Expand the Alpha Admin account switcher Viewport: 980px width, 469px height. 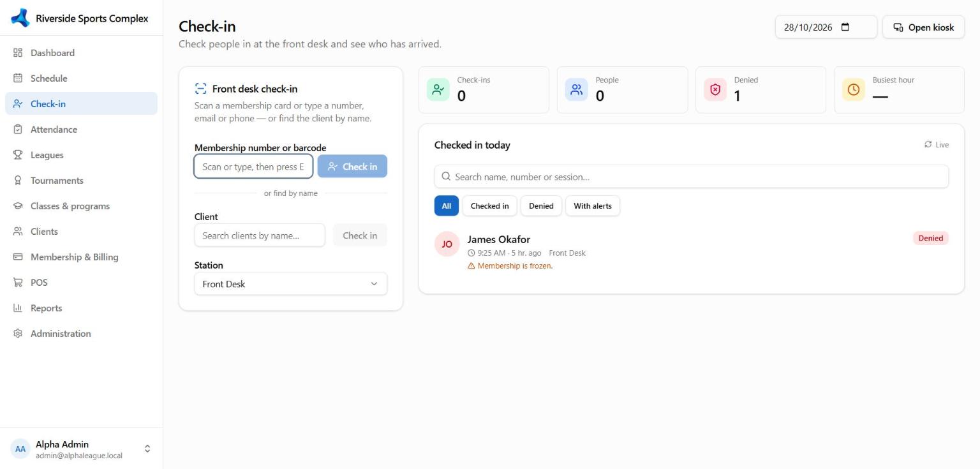147,449
